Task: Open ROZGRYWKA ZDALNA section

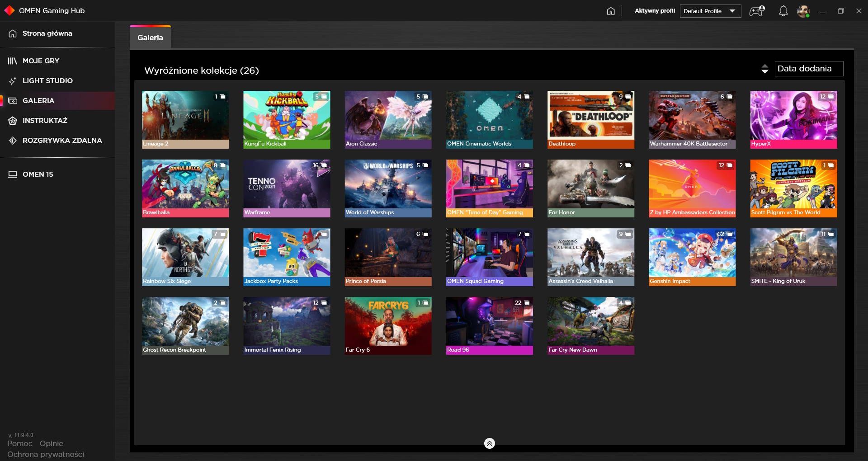Action: (57, 141)
